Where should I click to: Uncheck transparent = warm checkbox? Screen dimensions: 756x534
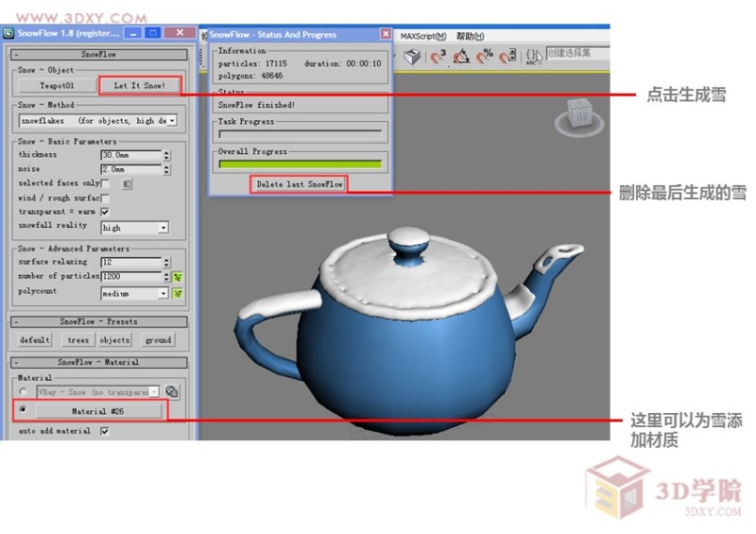pos(105,212)
